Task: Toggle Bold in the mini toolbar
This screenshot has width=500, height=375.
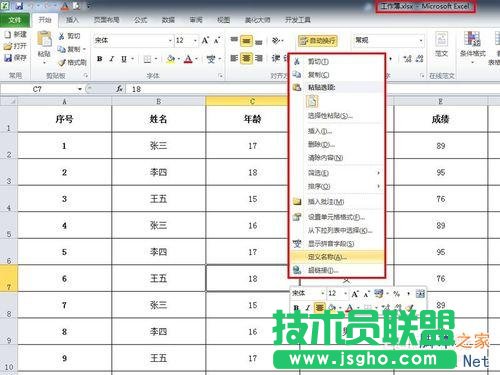Action: [296, 308]
